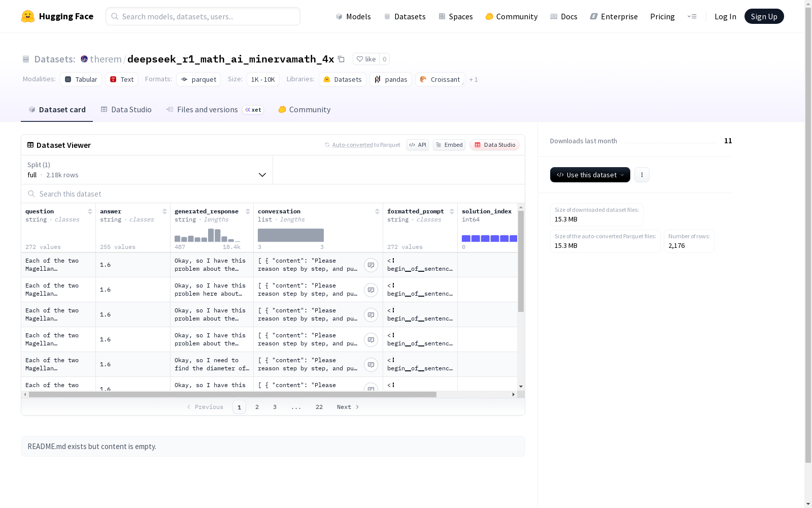Viewport: 812px width, 508px height.
Task: Switch to the Data Studio tab
Action: (126, 109)
